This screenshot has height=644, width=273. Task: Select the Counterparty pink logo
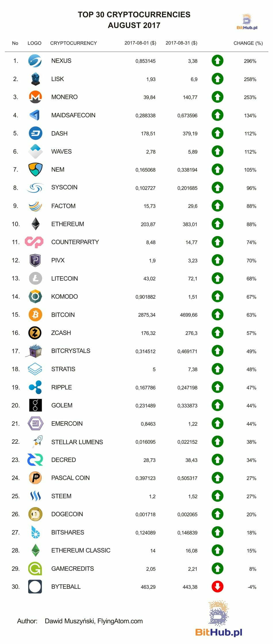pyautogui.click(x=34, y=242)
